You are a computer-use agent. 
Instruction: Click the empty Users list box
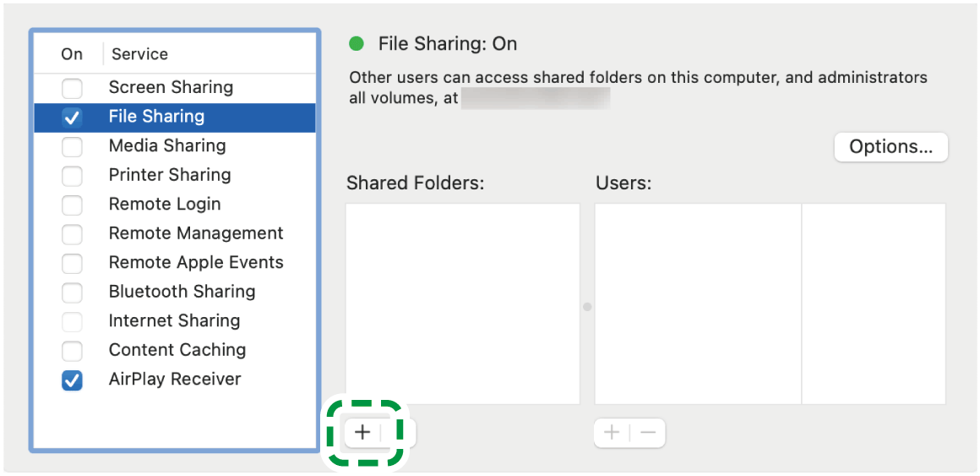click(697, 303)
